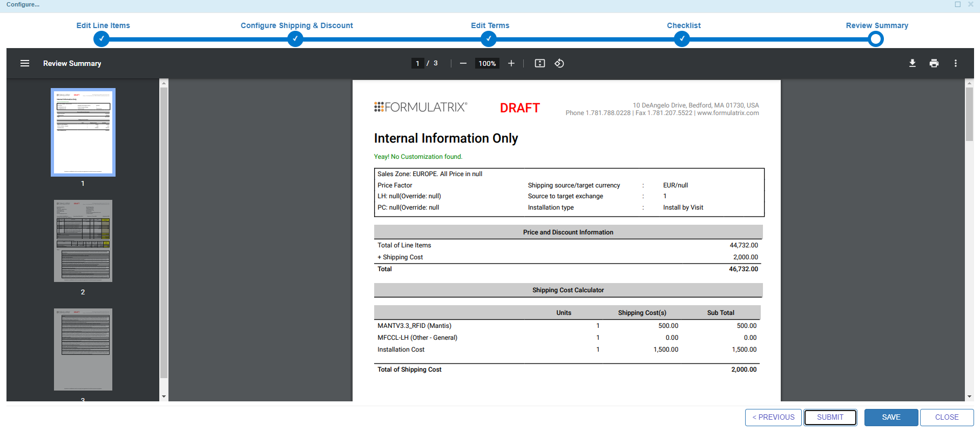Click the Total of Line Items row
Viewport: 980px width, 437px height.
click(x=568, y=245)
